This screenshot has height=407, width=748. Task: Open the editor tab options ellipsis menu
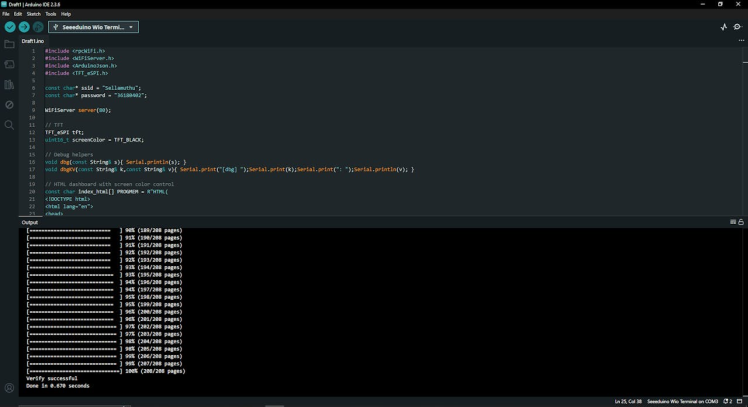coord(741,41)
